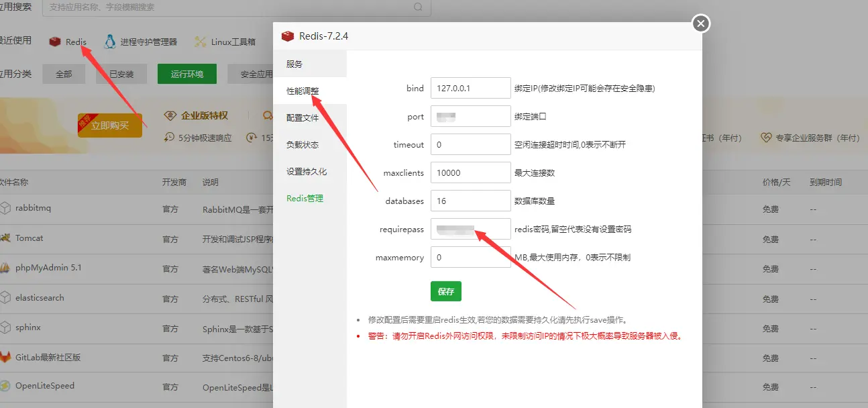Focus the maxclients input field
Image resolution: width=868 pixels, height=408 pixels.
(x=470, y=172)
